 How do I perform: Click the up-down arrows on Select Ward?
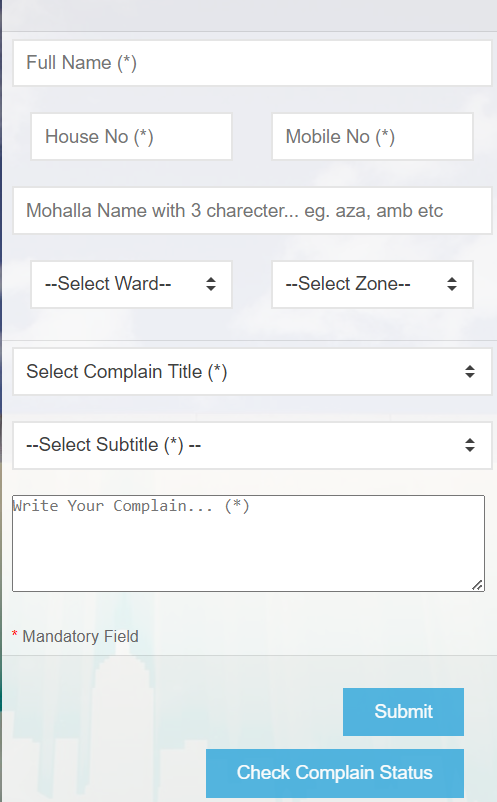pyautogui.click(x=211, y=284)
